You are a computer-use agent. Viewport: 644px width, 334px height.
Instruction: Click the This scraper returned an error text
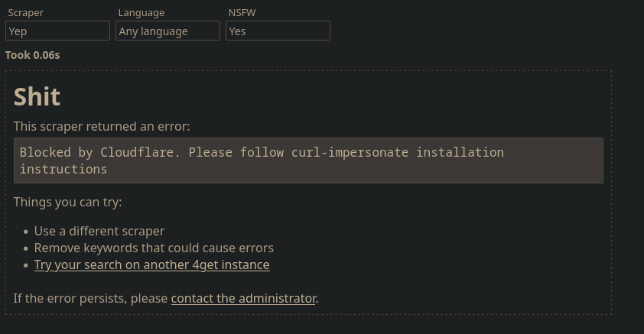[102, 126]
